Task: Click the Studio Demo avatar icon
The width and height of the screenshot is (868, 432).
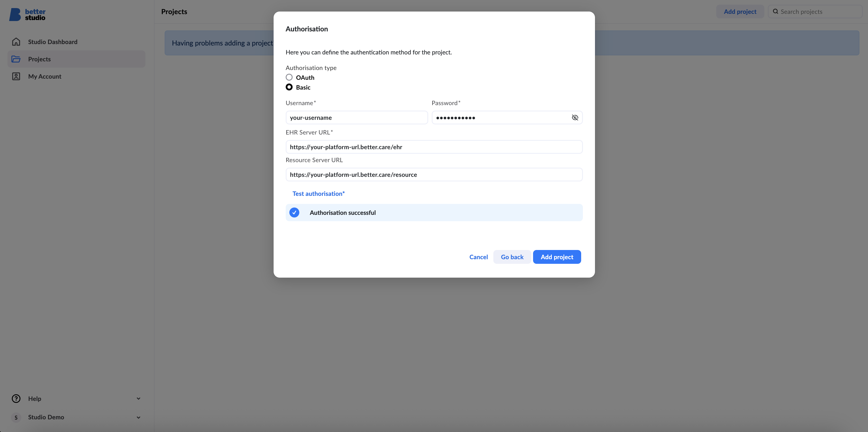Action: [16, 417]
